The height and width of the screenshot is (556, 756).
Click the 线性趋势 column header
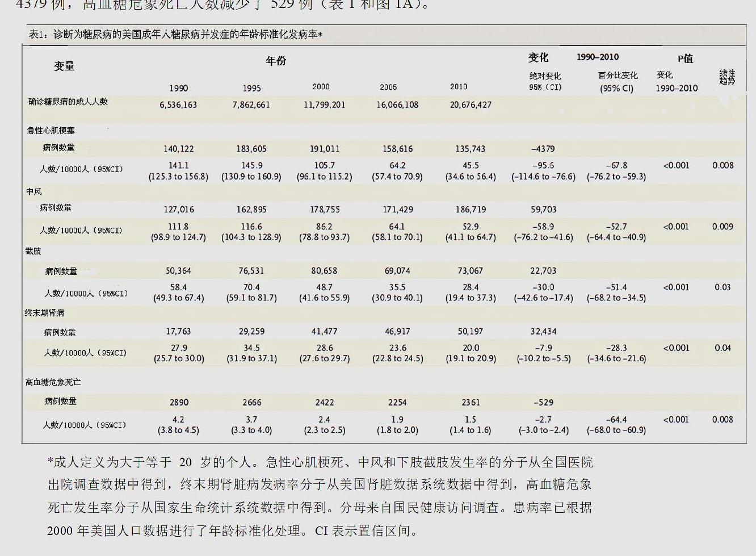point(727,77)
